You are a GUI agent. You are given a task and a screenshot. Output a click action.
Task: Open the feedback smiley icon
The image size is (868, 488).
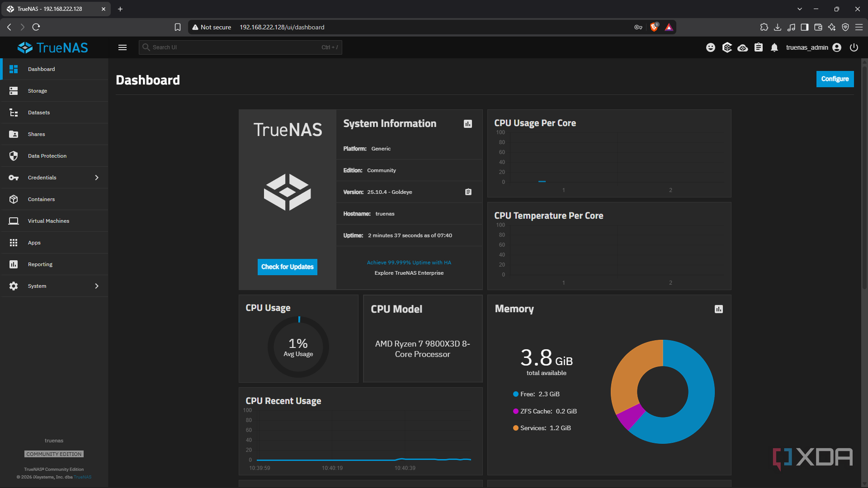pos(711,47)
